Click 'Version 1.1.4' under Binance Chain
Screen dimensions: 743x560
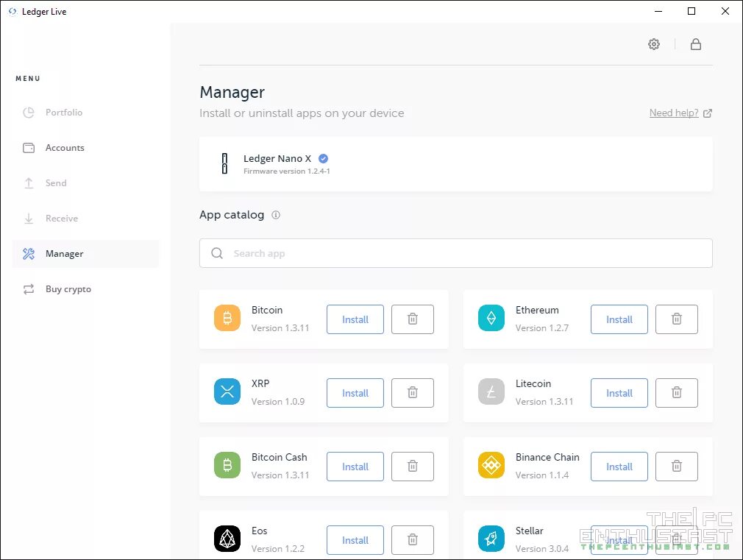coord(542,475)
